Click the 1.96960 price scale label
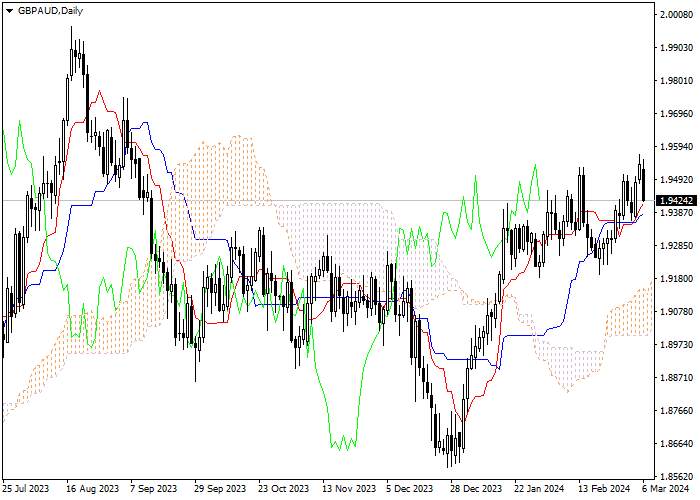 [x=677, y=113]
